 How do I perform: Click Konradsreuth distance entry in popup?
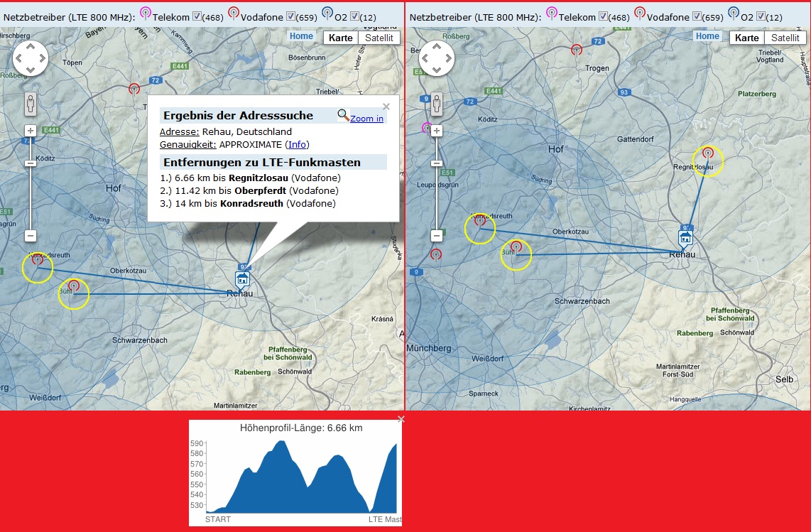[x=248, y=204]
